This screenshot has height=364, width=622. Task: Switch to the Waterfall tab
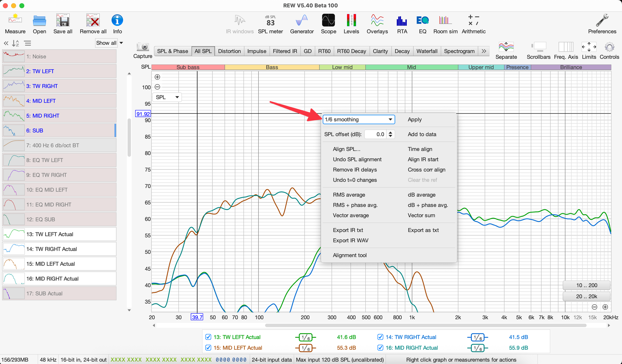[x=427, y=51]
